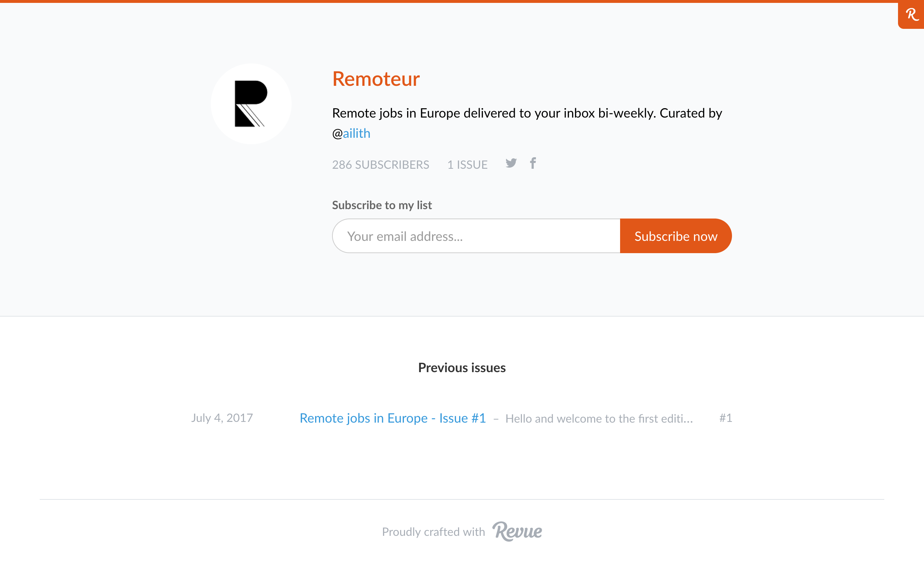
Task: Click the Previous issues heading
Action: [462, 368]
